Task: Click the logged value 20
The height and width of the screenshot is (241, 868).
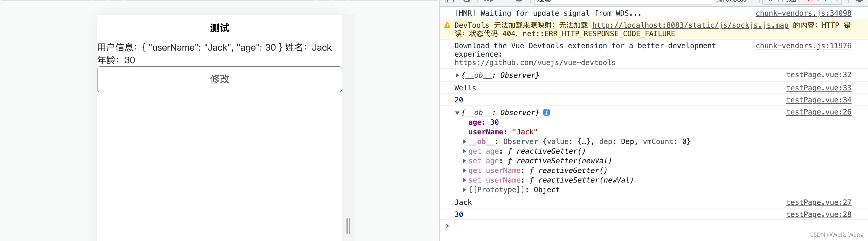Action: (x=459, y=100)
